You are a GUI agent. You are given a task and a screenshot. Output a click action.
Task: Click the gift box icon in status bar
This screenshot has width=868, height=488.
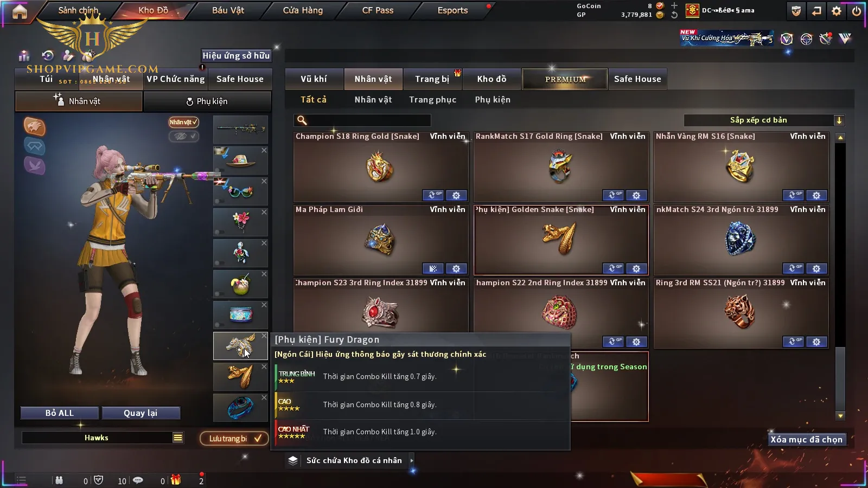[176, 480]
